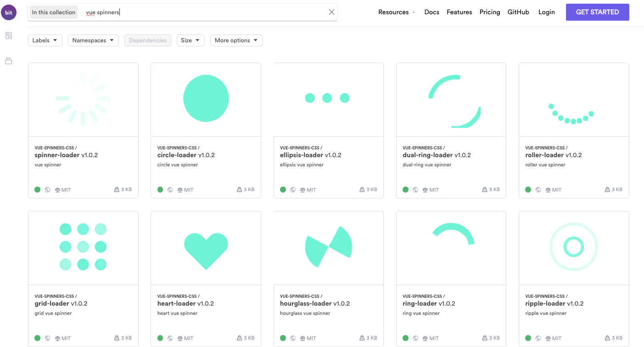
Task: Open the Features page
Action: click(459, 12)
